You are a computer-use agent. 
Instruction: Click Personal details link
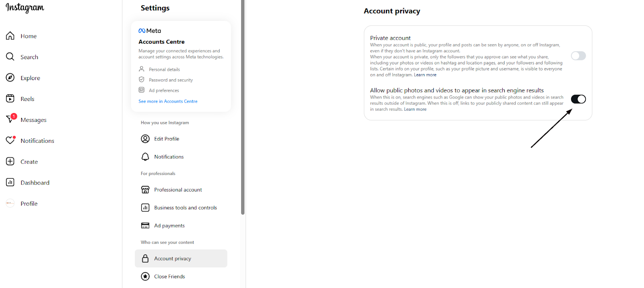click(164, 70)
